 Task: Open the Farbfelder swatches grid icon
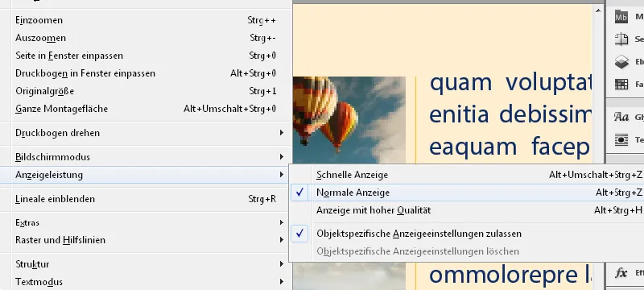click(621, 85)
